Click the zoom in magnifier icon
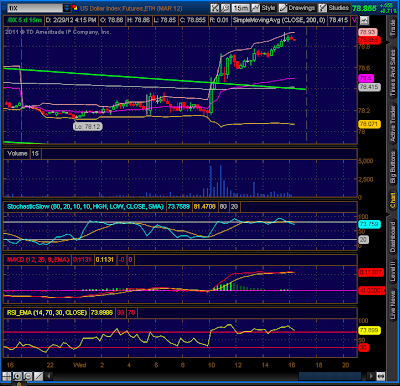The image size is (400, 386). [17, 376]
